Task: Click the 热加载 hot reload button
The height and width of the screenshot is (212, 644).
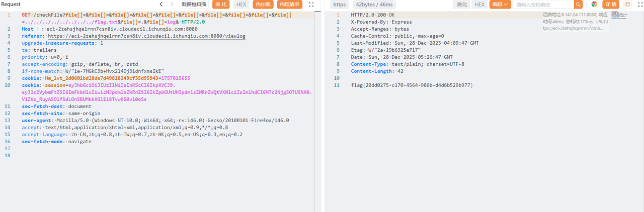Action: click(x=262, y=5)
